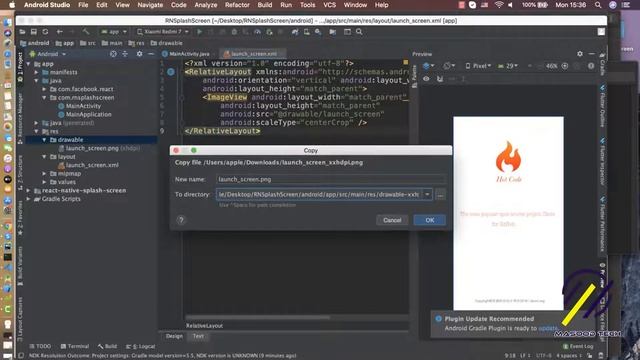This screenshot has width=640, height=360.
Task: Click the macOS Spotlight search icon
Action: (598, 5)
